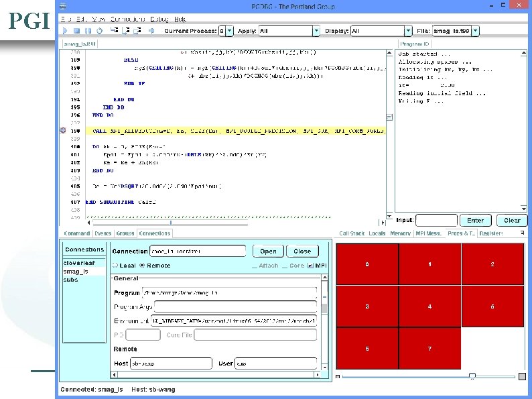Image resolution: width=532 pixels, height=399 pixels.
Task: Click the circular arrow restart icon
Action: tap(100, 31)
